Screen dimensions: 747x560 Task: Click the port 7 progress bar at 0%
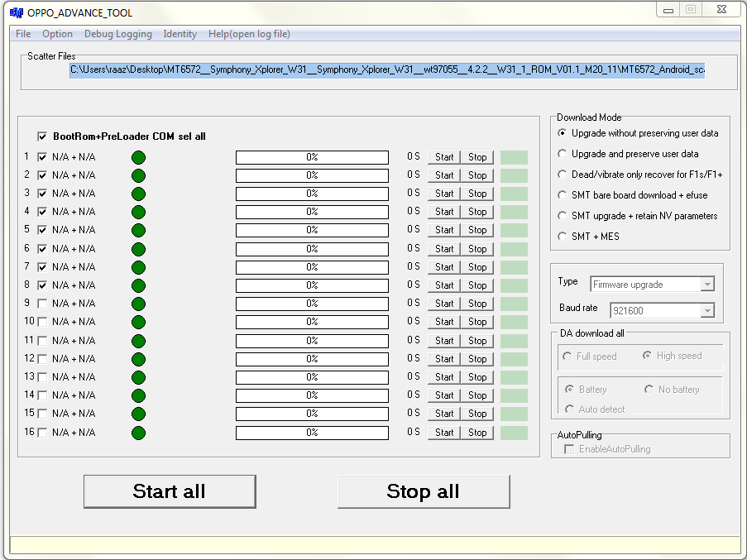click(312, 267)
